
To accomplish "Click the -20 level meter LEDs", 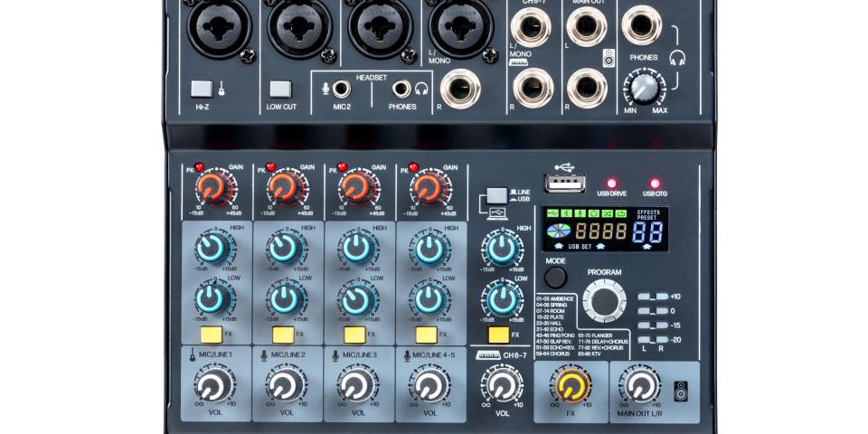I will 653,340.
